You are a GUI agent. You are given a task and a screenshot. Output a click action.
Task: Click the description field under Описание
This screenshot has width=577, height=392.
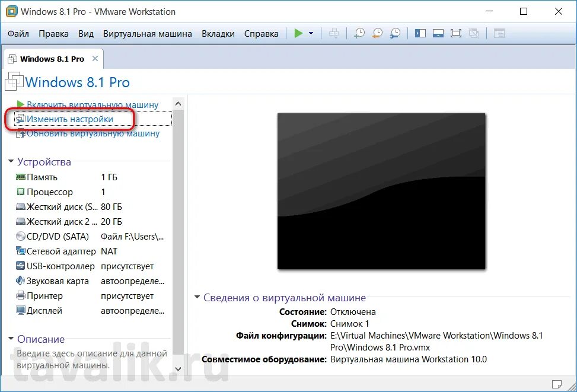[92, 359]
